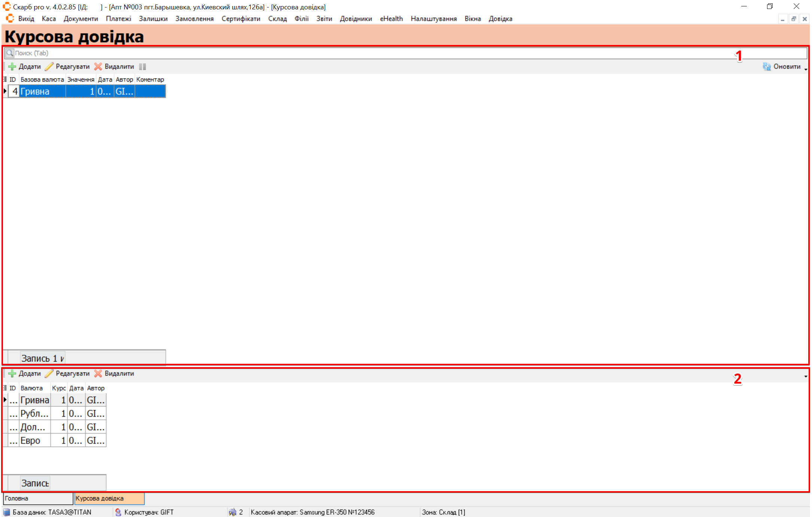The height and width of the screenshot is (517, 812).
Task: Open the Довідники menu
Action: pyautogui.click(x=356, y=19)
